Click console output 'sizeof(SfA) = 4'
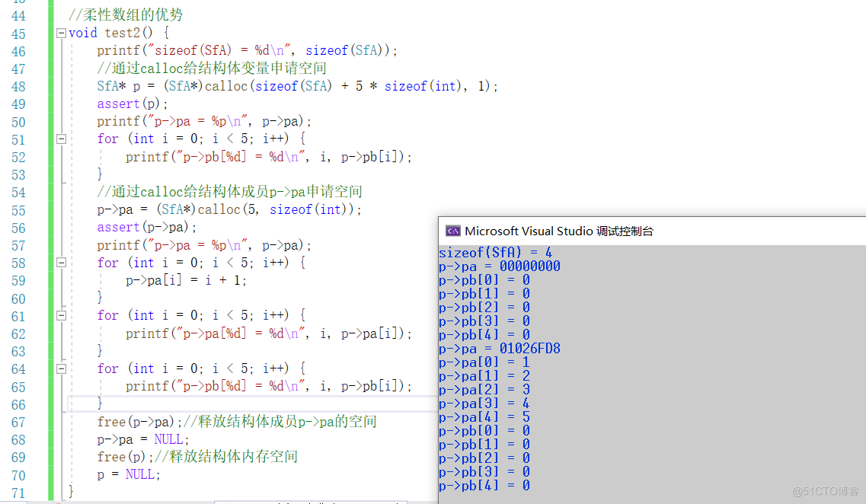 pos(495,253)
